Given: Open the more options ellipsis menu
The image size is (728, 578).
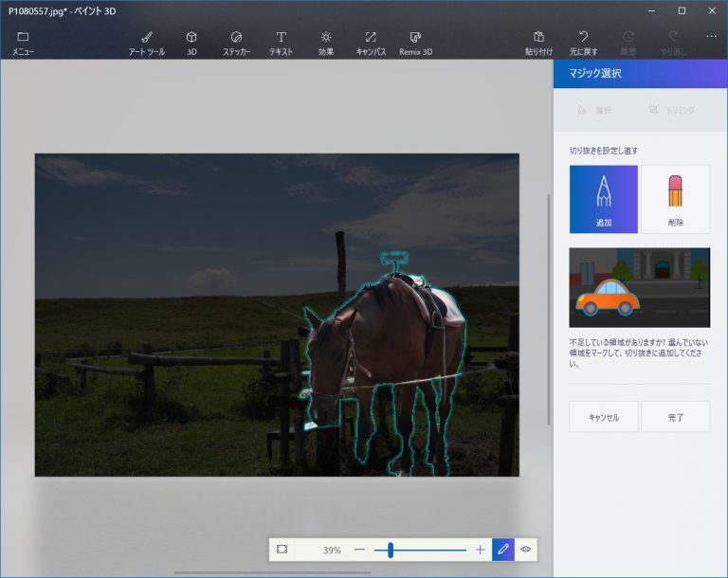Looking at the screenshot, I should tap(711, 36).
